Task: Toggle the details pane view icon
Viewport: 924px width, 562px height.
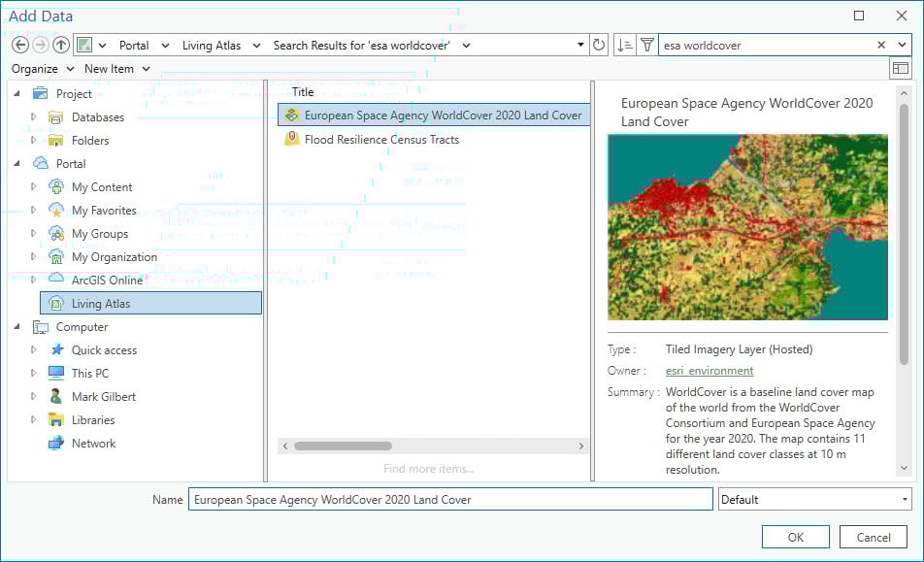Action: point(901,68)
